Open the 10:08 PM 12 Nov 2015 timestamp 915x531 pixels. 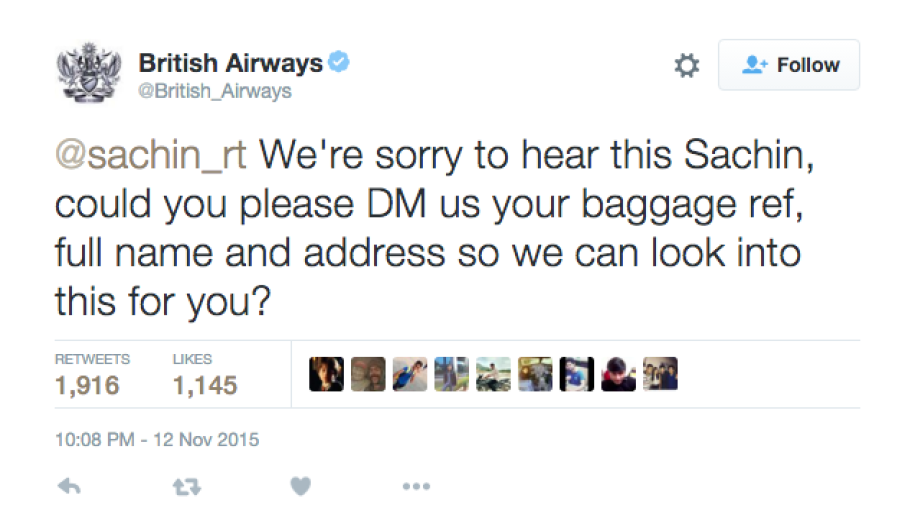click(157, 439)
